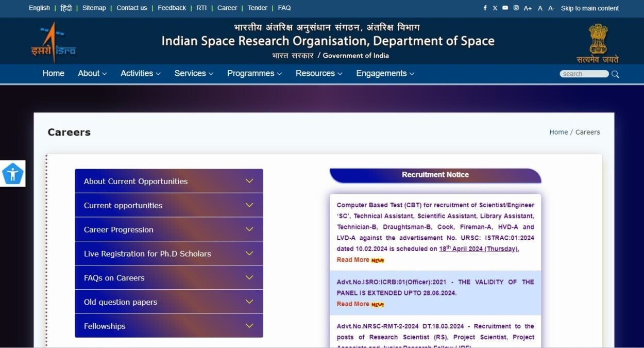Open the Engagements dropdown menu
The height and width of the screenshot is (348, 644).
click(385, 73)
